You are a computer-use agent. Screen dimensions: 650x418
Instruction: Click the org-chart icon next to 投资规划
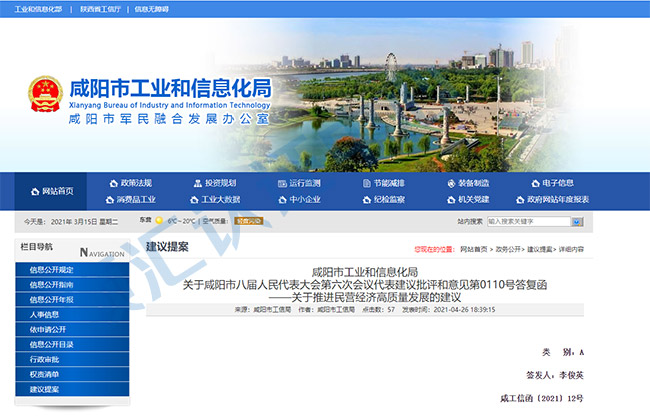point(198,183)
